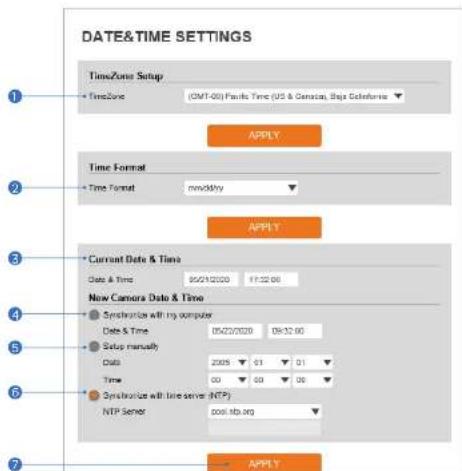Screen dimensions: 462x471
Task: Open the manual Time second dropdown
Action: pos(313,380)
